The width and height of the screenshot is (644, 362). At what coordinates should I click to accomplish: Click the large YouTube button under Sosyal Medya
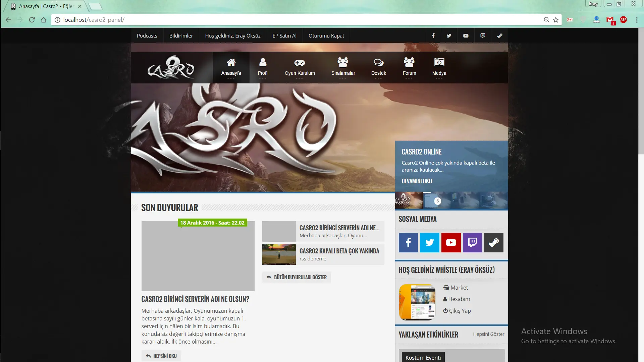pyautogui.click(x=451, y=242)
